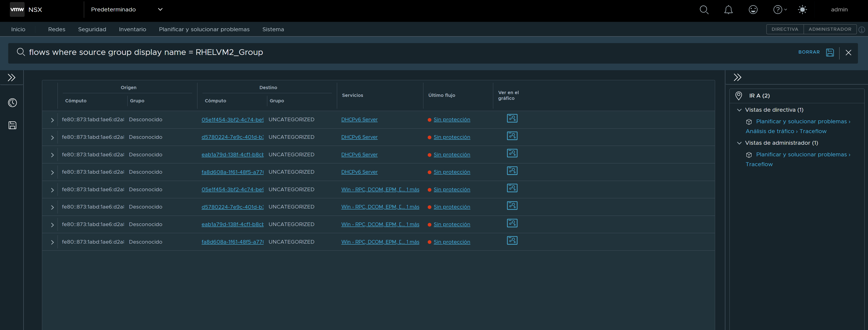Expand row eab1a79d with DHCPv6 Server
Image resolution: width=868 pixels, height=330 pixels.
pyautogui.click(x=52, y=155)
